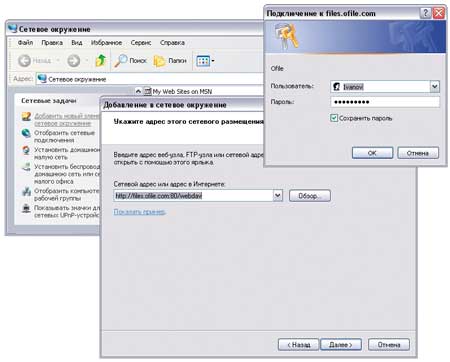
Task: Click the keys icon in login dialog
Action: [286, 36]
